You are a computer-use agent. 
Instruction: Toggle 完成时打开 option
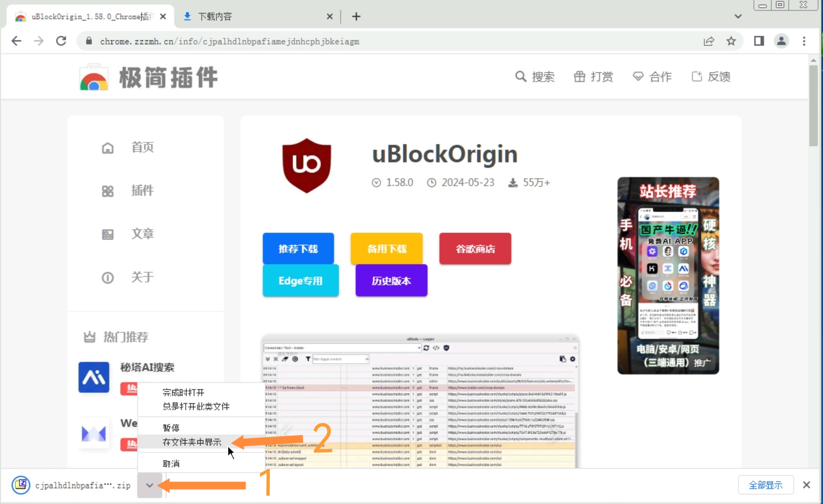(x=183, y=393)
